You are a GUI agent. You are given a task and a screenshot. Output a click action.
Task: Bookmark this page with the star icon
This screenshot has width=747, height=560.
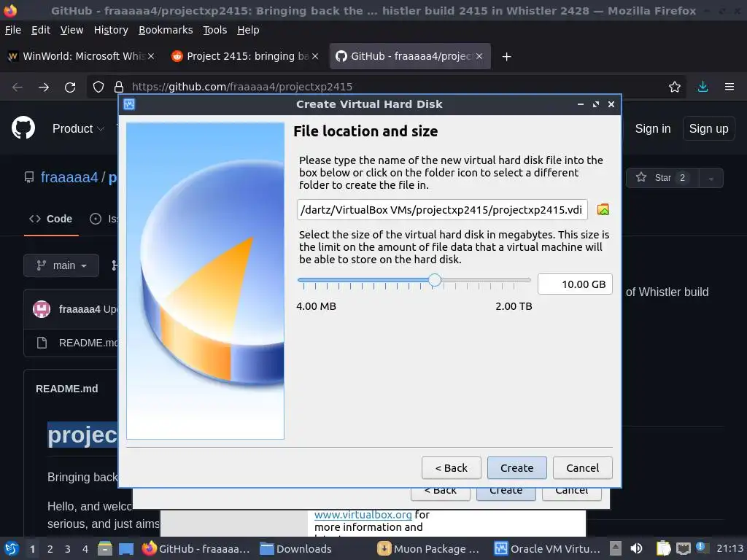click(x=674, y=87)
